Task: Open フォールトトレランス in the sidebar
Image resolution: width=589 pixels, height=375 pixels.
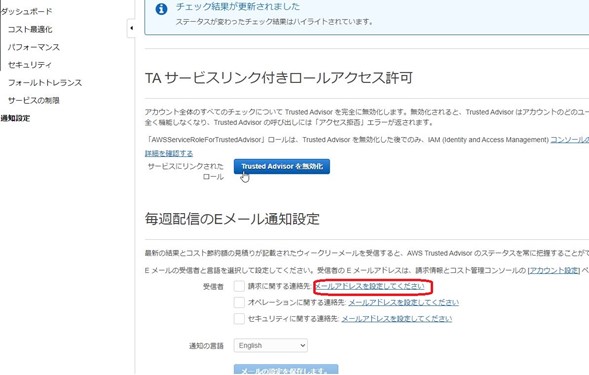Action: (45, 82)
